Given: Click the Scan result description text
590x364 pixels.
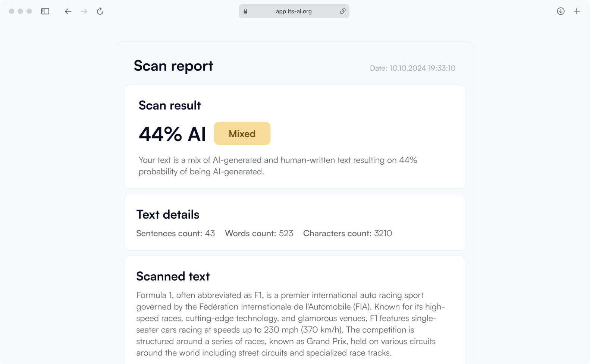Looking at the screenshot, I should 278,166.
